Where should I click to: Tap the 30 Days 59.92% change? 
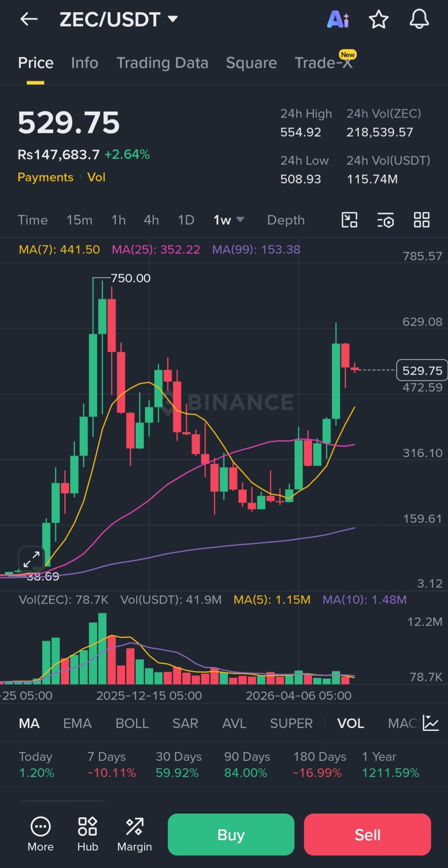pos(179,765)
